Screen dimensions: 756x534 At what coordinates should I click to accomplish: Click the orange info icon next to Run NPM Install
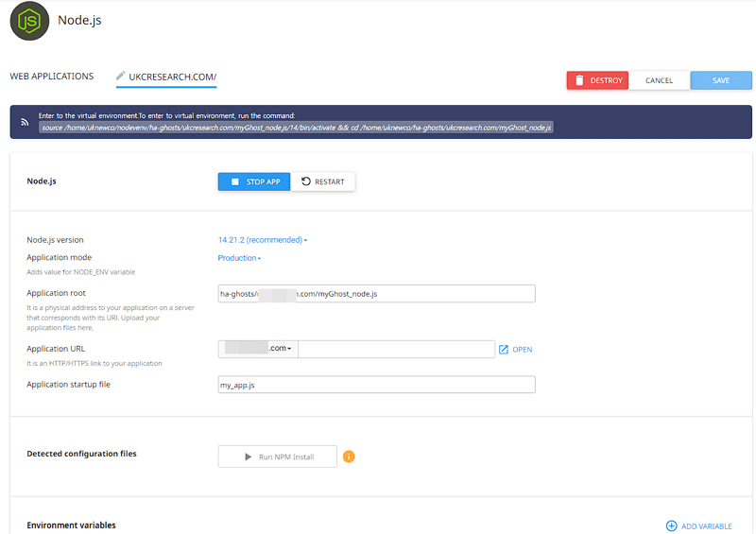click(x=349, y=456)
